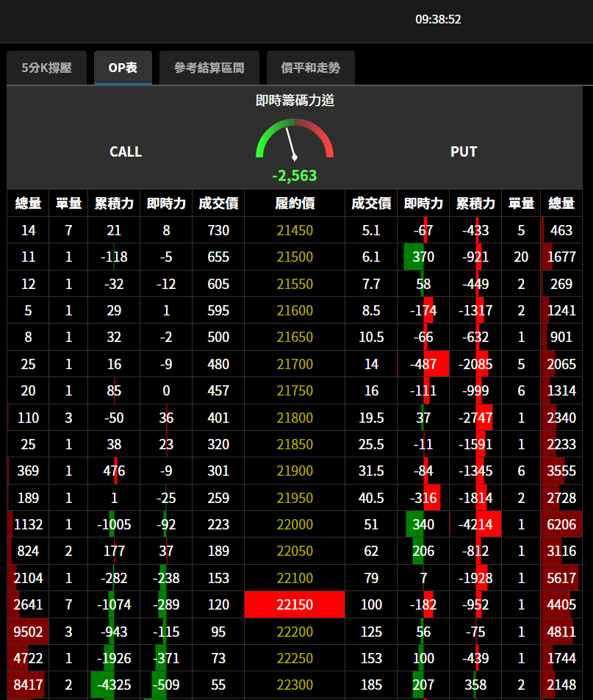Go to the 價平和走勢 tab
Viewport: 593px width, 700px height.
[310, 68]
